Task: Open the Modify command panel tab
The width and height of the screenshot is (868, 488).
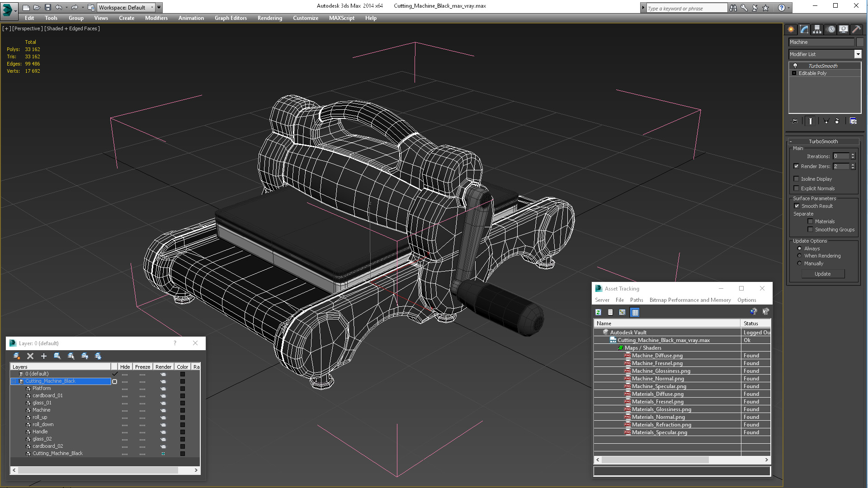Action: click(804, 29)
